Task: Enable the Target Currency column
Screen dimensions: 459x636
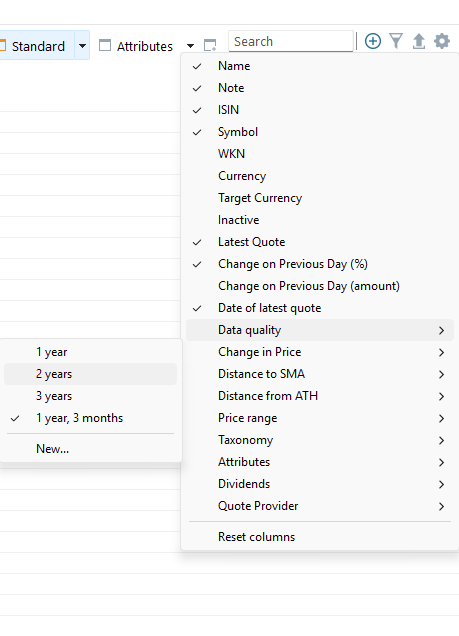Action: pyautogui.click(x=320, y=198)
